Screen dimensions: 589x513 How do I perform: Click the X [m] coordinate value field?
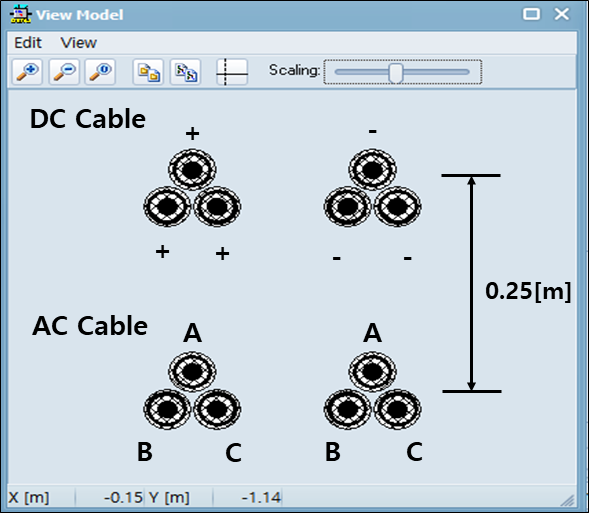[x=109, y=498]
